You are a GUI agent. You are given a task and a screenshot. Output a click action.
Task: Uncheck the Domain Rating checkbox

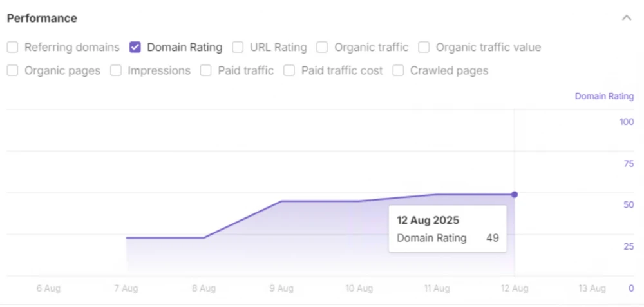[x=135, y=47]
